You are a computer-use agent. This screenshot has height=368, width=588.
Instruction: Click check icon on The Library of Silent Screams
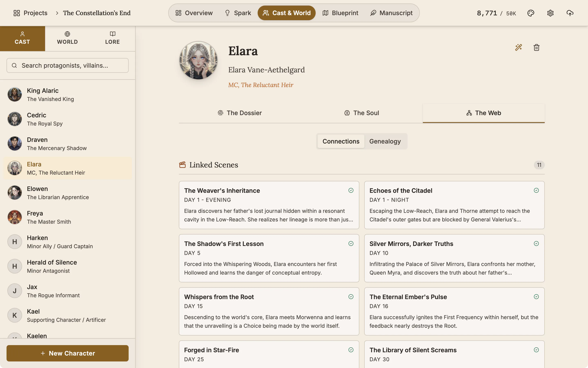click(536, 350)
